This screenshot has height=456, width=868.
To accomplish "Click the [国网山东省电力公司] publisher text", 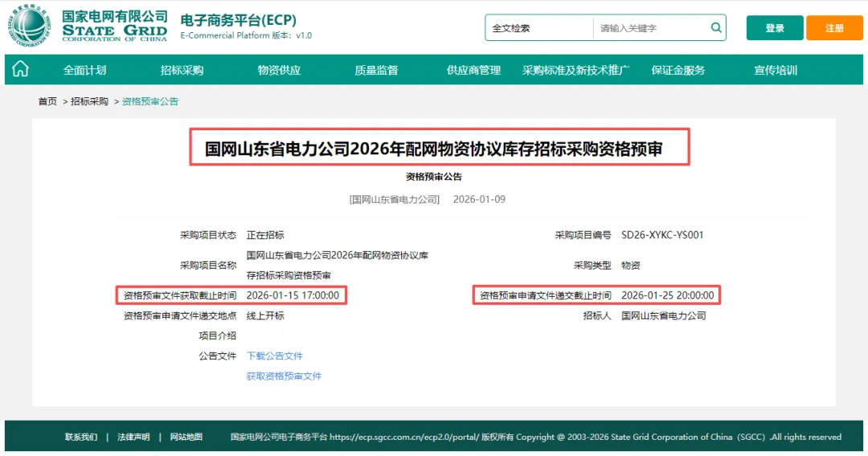I will [x=394, y=199].
